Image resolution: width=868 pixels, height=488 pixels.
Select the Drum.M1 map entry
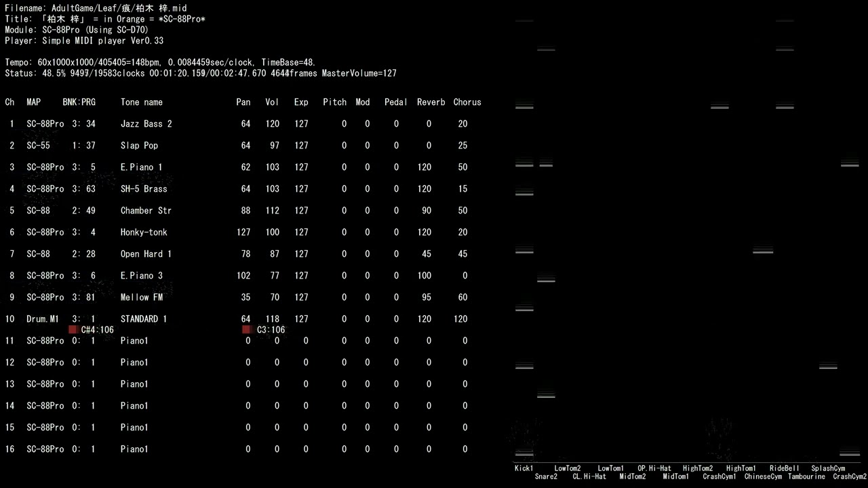43,319
